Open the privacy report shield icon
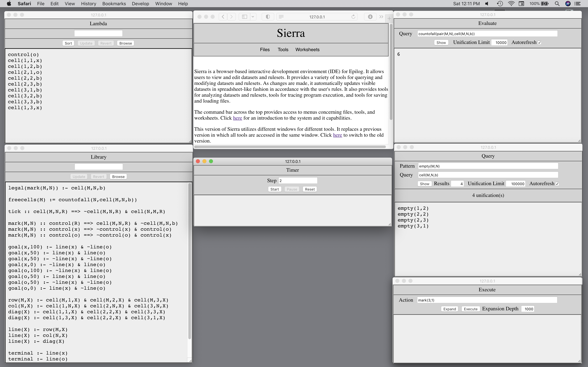 [268, 17]
